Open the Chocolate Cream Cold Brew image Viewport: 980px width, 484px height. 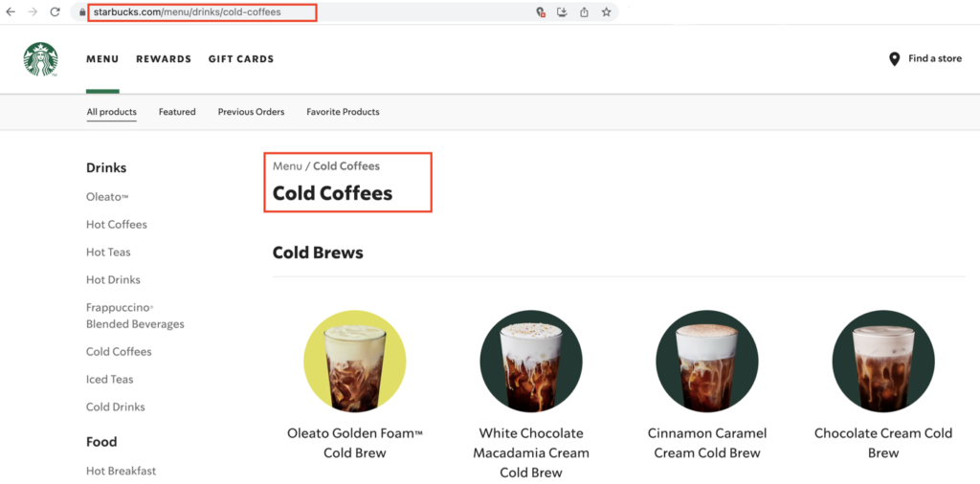883,362
